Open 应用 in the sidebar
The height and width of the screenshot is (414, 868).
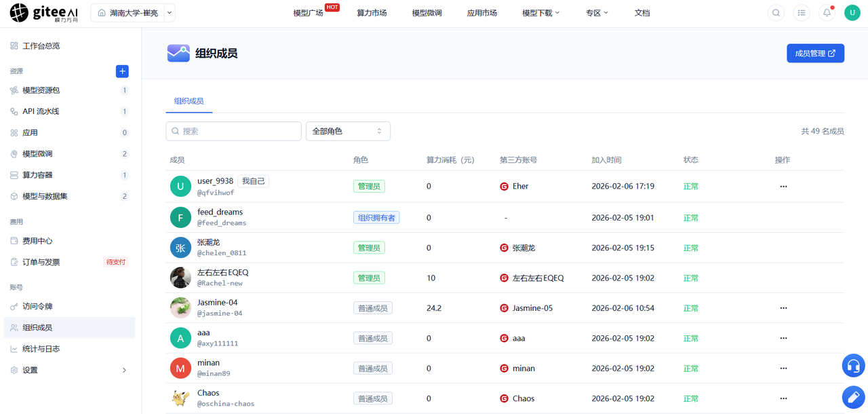71,133
